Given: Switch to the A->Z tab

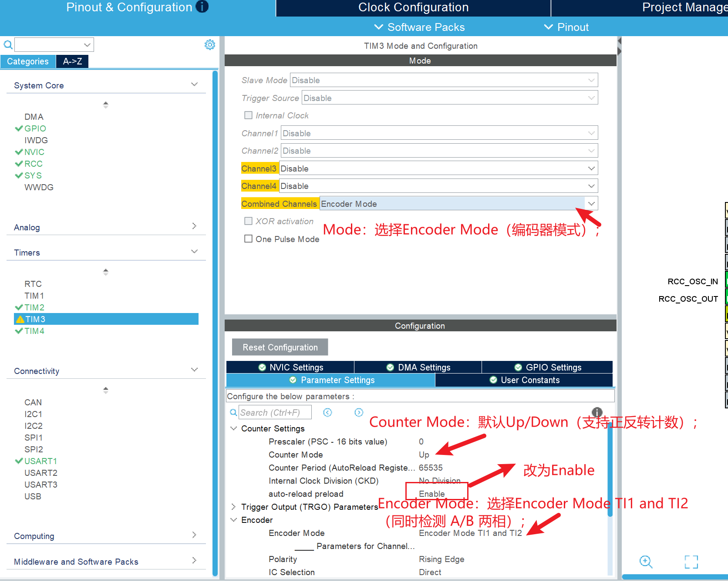Looking at the screenshot, I should click(72, 61).
